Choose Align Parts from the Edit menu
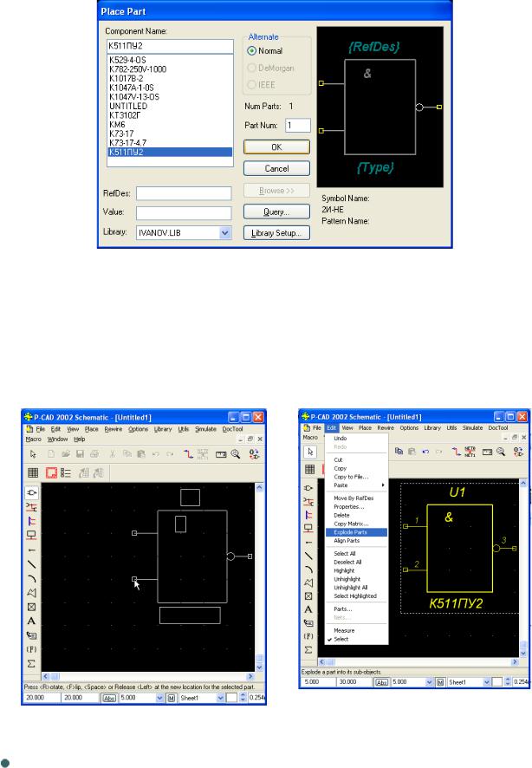This screenshot has height=768, width=532. (x=356, y=540)
